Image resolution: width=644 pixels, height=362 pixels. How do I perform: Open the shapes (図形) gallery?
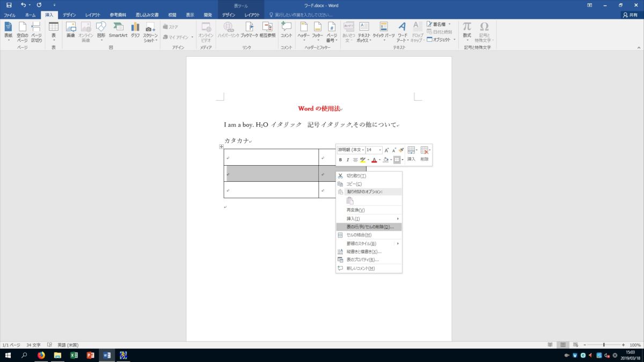point(101,31)
